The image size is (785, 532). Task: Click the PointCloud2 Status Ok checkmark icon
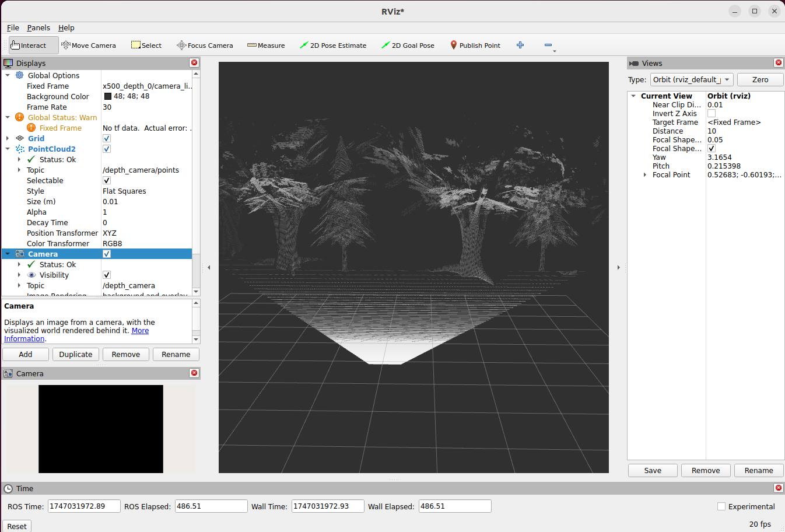point(31,159)
